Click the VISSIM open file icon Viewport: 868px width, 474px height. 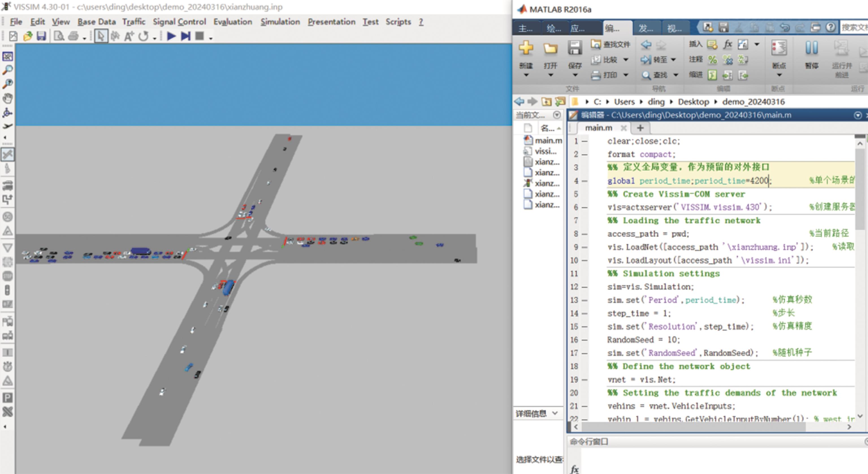click(x=28, y=36)
